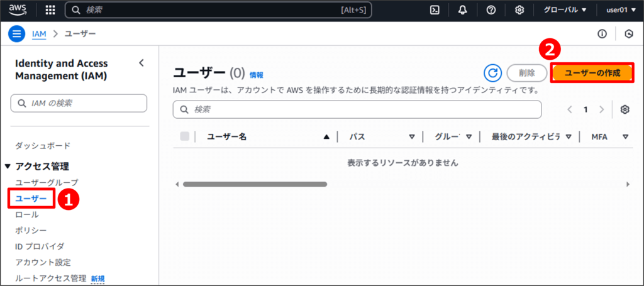This screenshot has width=644, height=286.
Task: Select all users checkbox
Action: 184,136
